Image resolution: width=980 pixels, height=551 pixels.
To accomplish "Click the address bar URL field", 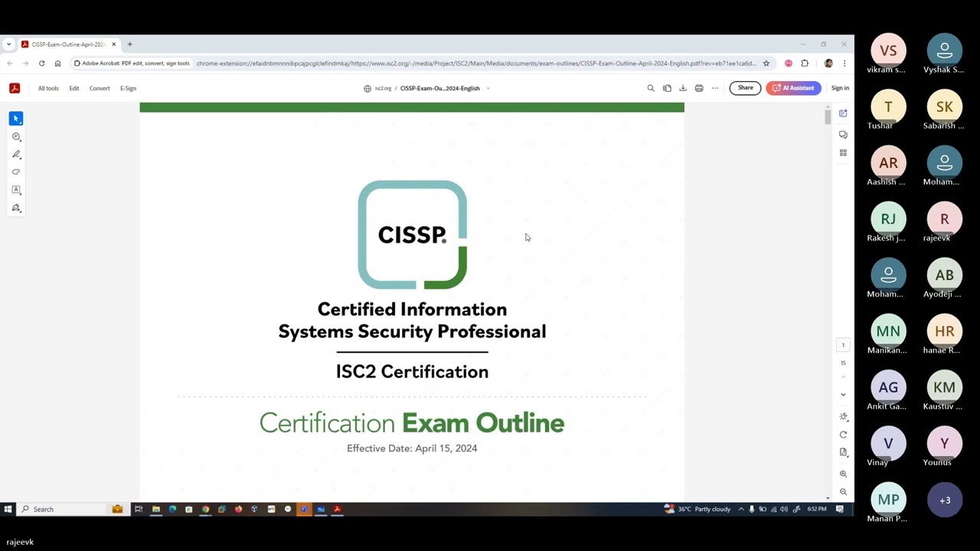I will pos(476,64).
